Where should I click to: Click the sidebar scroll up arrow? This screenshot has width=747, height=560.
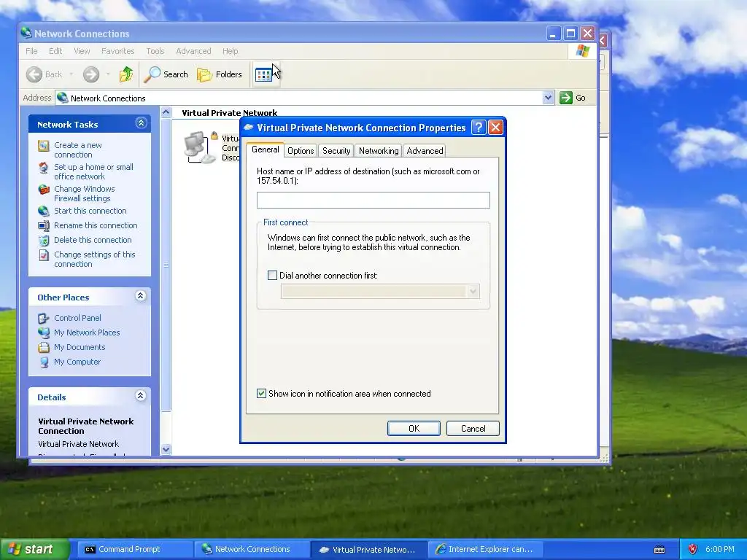tap(166, 112)
